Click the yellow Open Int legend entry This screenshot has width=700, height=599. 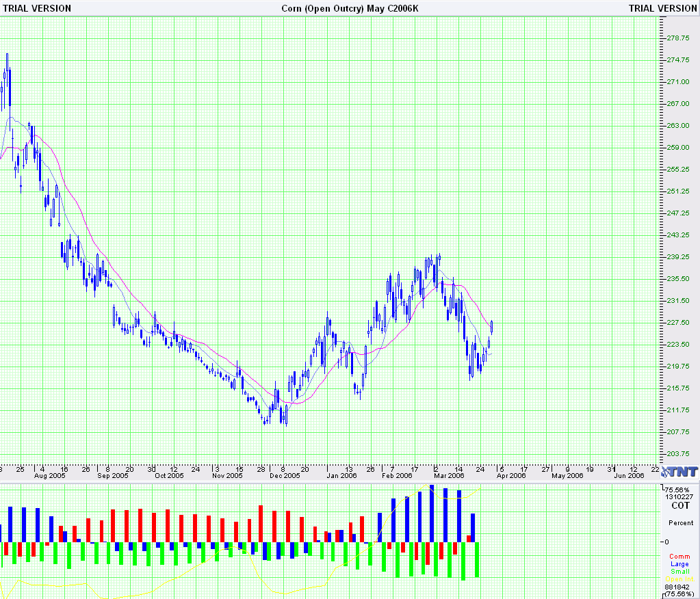(x=679, y=579)
